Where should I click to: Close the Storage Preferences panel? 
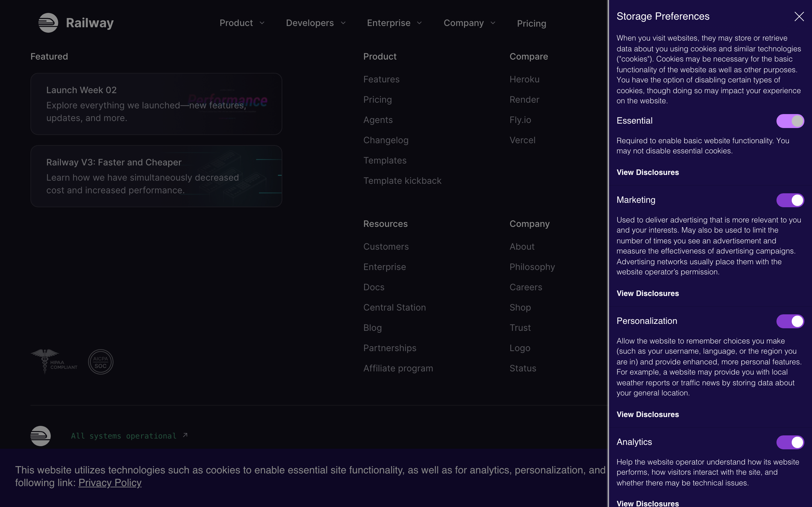pyautogui.click(x=799, y=16)
